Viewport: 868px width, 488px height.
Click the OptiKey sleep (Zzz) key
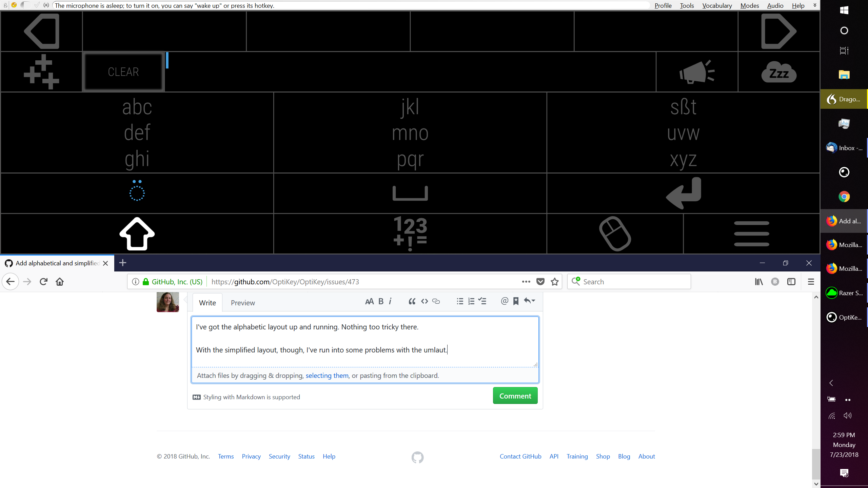(x=778, y=72)
